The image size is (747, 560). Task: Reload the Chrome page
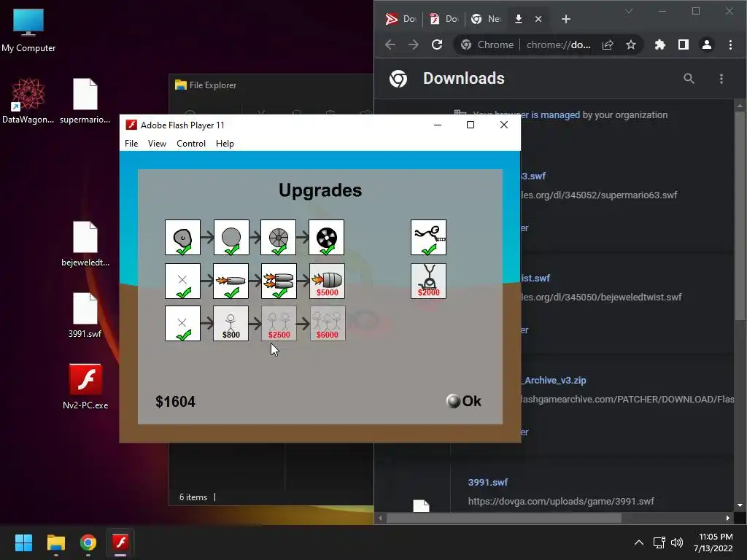(437, 44)
